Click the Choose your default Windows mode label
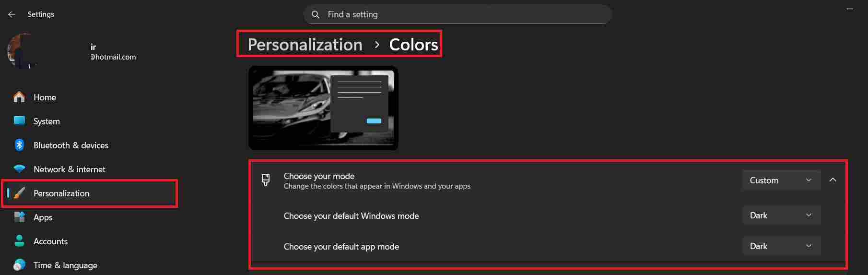The image size is (868, 275). 351,216
